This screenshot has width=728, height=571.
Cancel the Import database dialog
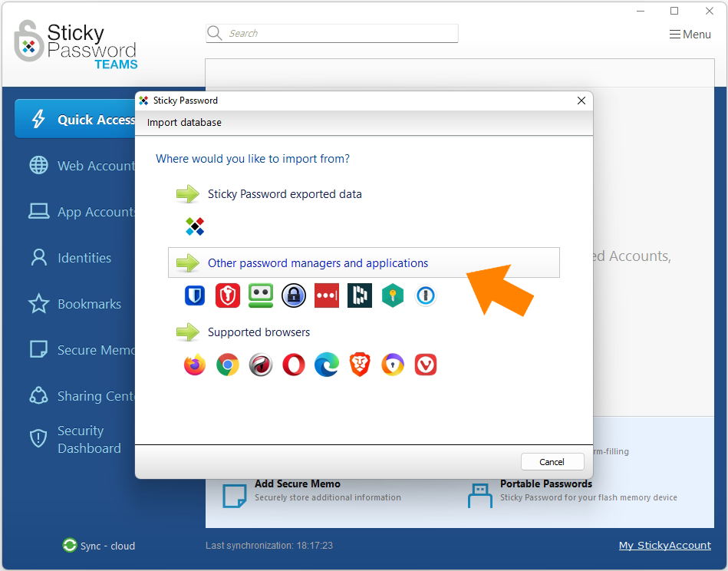pyautogui.click(x=552, y=462)
